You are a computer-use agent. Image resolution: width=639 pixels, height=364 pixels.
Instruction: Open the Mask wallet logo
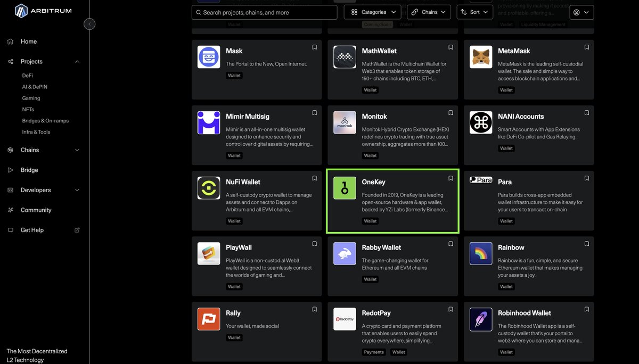(x=209, y=57)
